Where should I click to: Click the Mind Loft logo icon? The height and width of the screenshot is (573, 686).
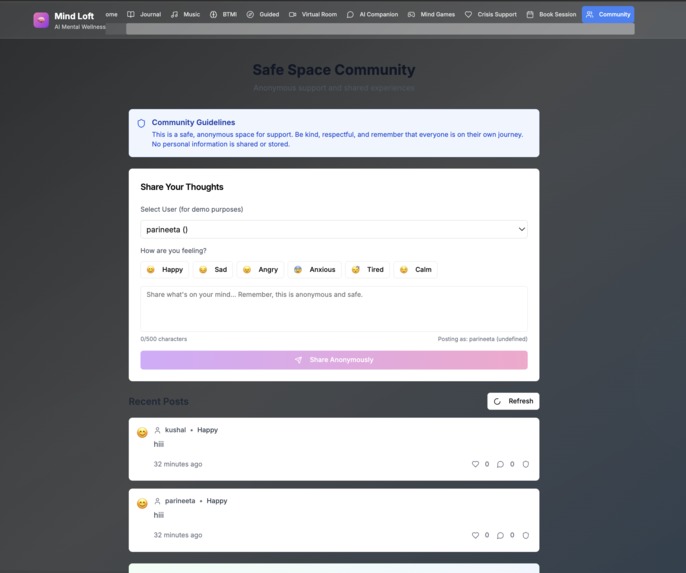(41, 20)
